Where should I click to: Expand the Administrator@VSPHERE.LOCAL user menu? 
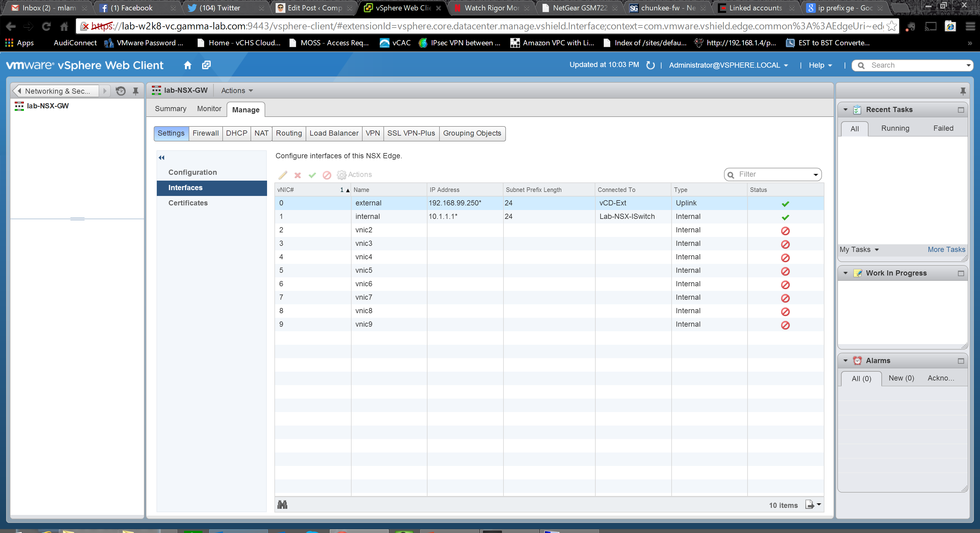tap(728, 66)
